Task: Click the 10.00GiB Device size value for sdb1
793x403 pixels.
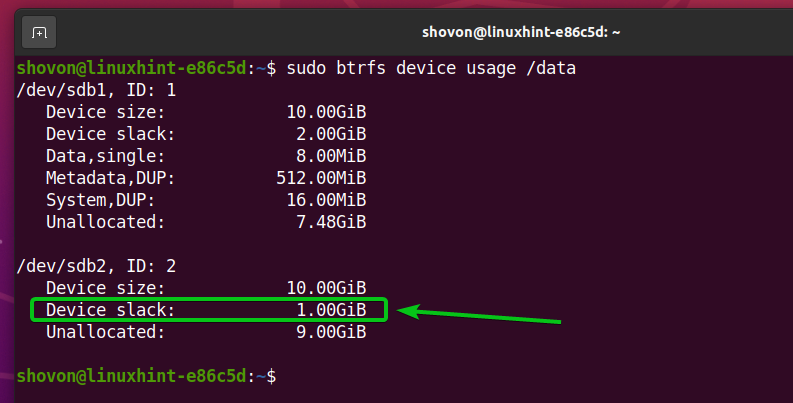Action: pyautogui.click(x=326, y=112)
